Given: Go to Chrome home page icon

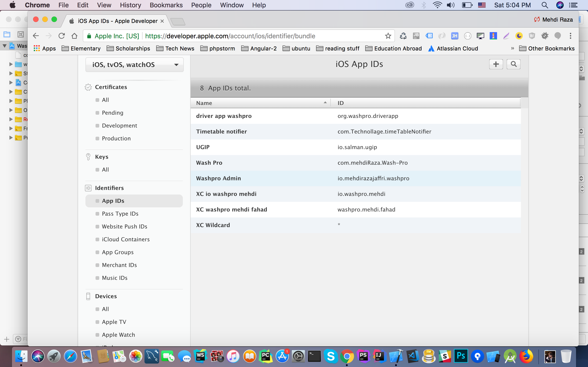Looking at the screenshot, I should [x=74, y=36].
